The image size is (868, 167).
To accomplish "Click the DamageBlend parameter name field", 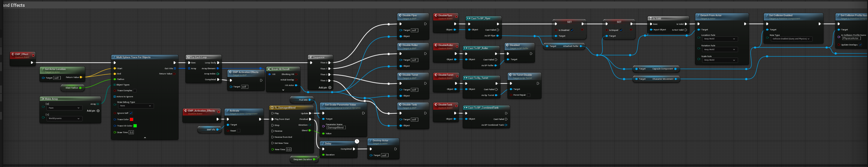I will [336, 128].
